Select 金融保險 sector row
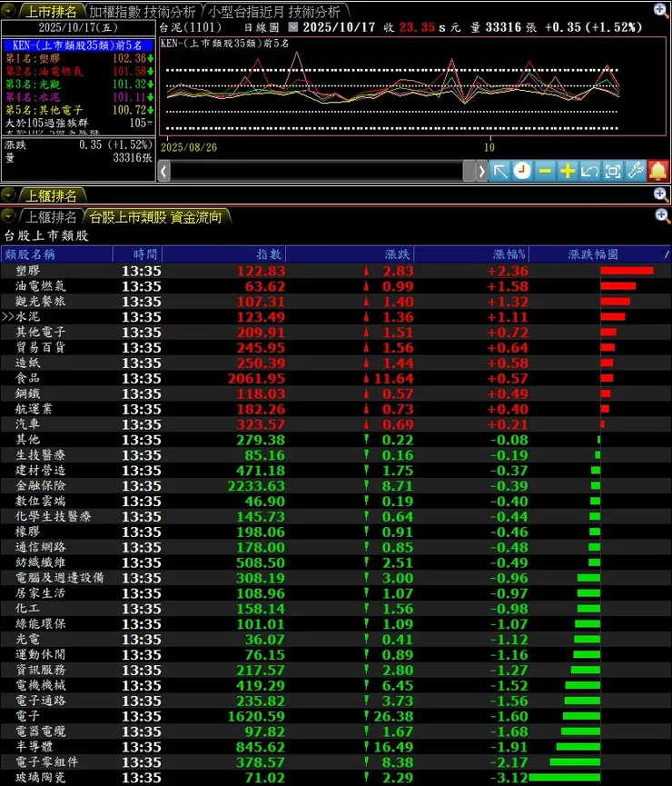This screenshot has width=672, height=786. click(x=336, y=485)
